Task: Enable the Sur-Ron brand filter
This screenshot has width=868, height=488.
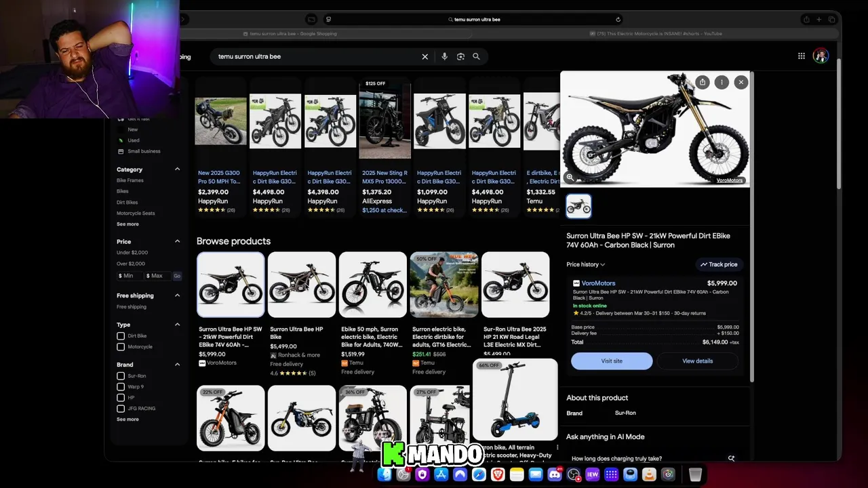Action: 121,376
